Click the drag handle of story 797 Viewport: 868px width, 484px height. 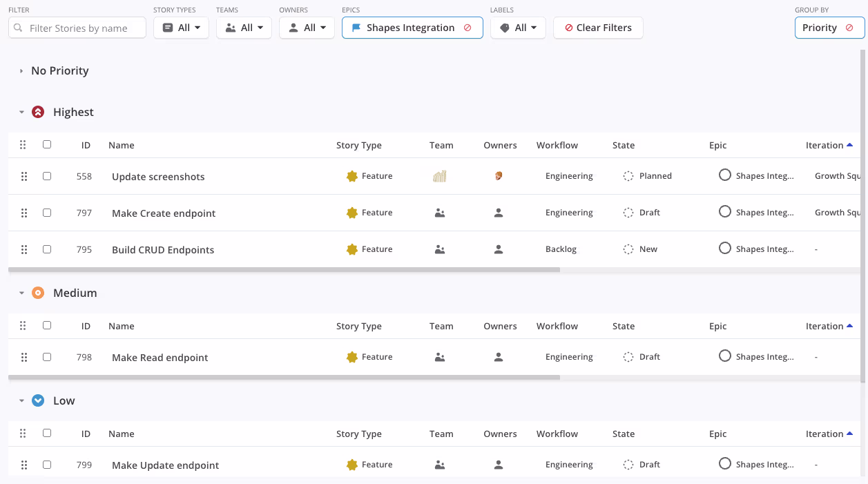point(24,213)
